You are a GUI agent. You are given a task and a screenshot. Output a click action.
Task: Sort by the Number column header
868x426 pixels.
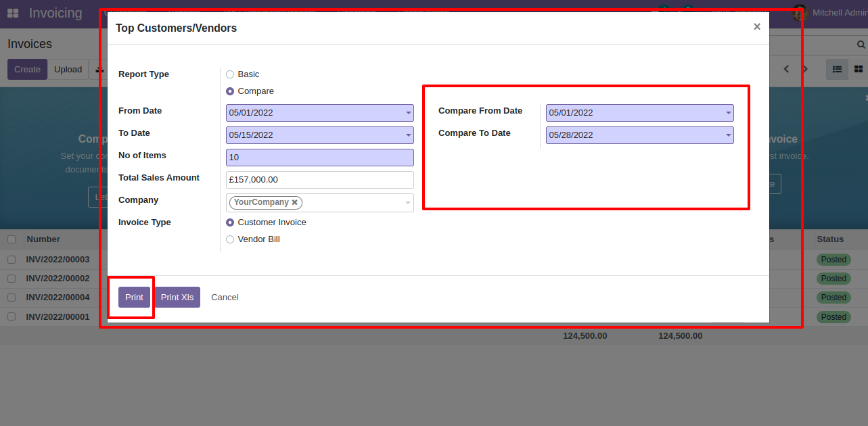(43, 239)
